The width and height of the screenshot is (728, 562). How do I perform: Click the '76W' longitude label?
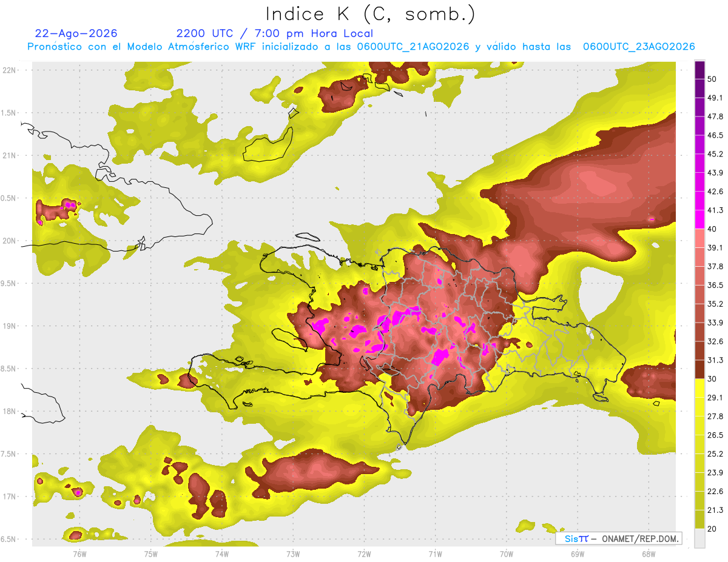pyautogui.click(x=79, y=554)
